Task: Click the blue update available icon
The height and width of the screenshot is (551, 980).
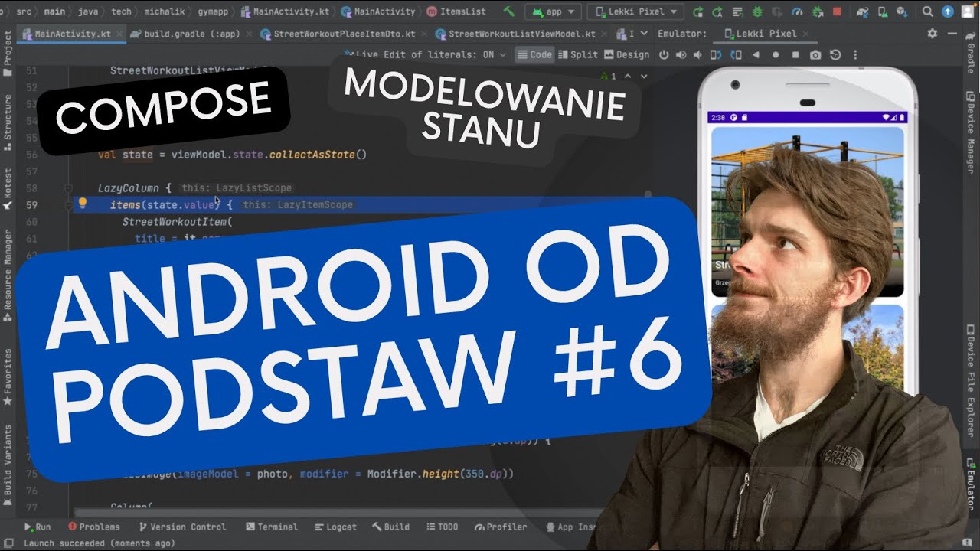Action: (947, 11)
